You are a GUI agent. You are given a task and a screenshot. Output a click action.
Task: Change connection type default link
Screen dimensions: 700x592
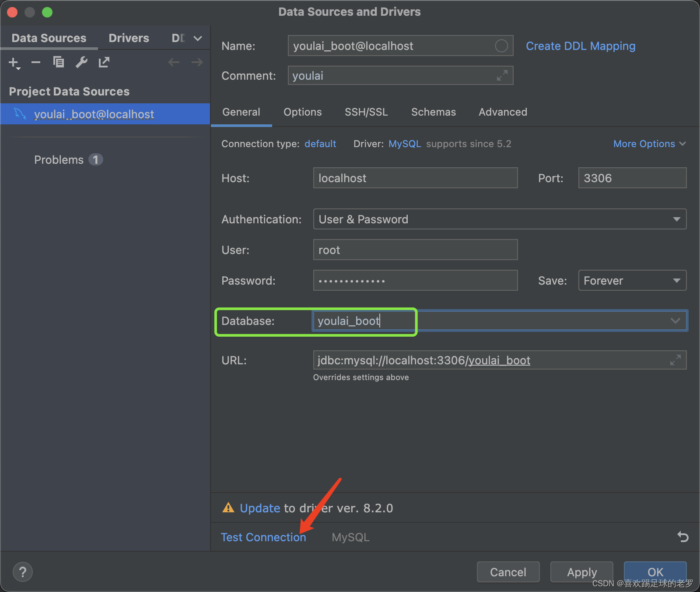320,144
